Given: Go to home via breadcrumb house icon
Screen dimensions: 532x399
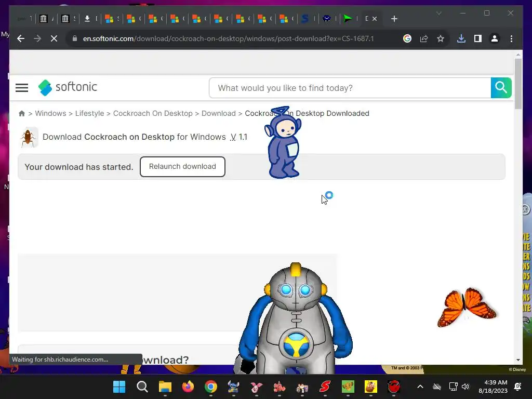Looking at the screenshot, I should coord(22,113).
